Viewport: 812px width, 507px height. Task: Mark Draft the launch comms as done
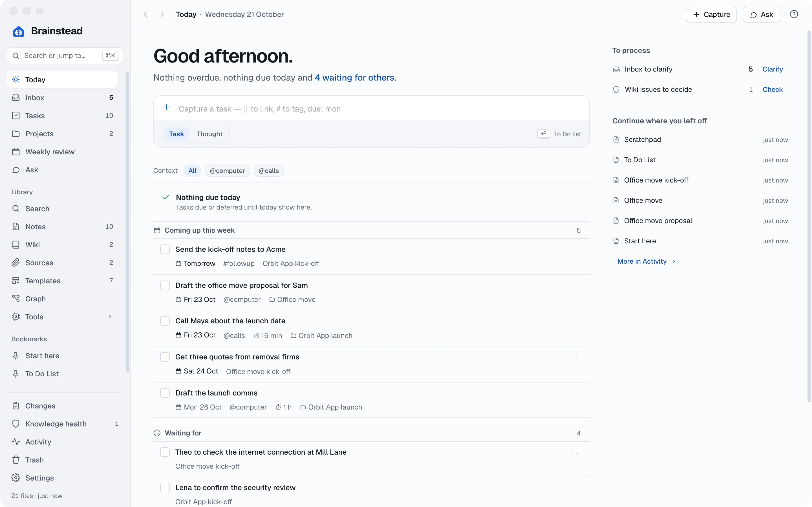click(165, 393)
